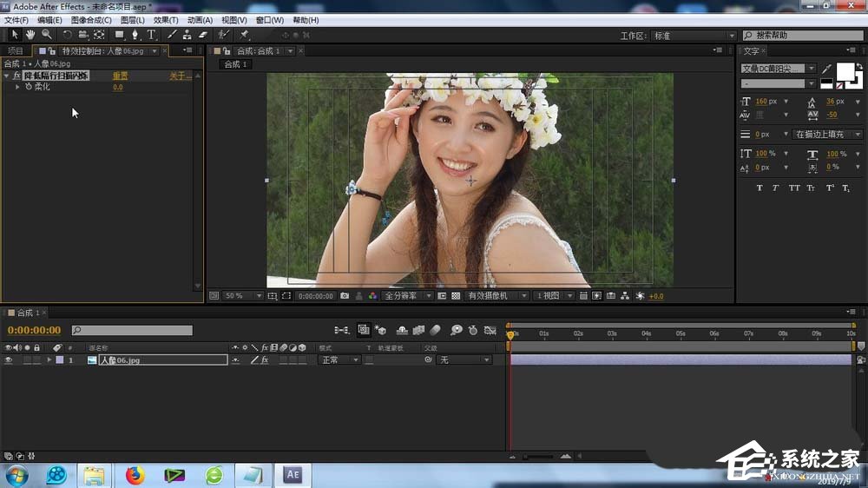Open the 效果(T) menu
The height and width of the screenshot is (488, 868).
pyautogui.click(x=165, y=20)
